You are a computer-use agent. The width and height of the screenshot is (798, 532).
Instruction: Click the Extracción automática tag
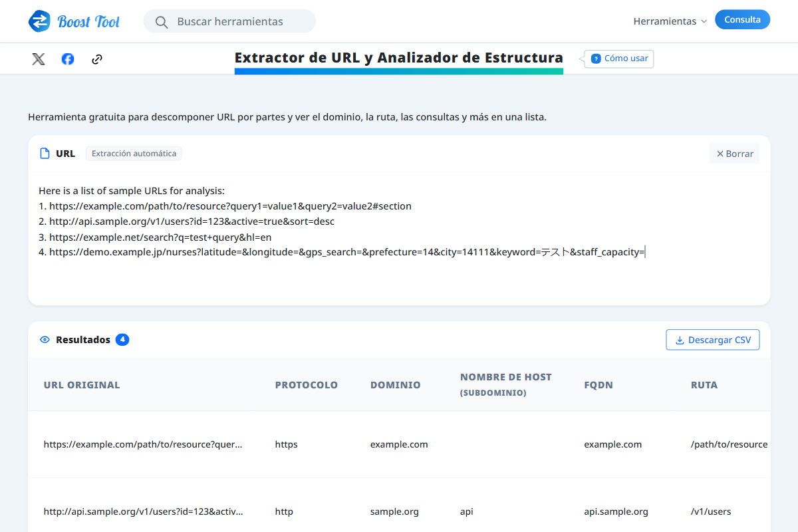point(134,154)
